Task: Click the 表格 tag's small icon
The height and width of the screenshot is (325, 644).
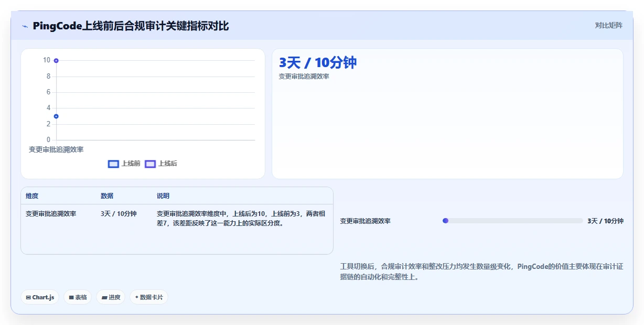Action: coord(71,298)
